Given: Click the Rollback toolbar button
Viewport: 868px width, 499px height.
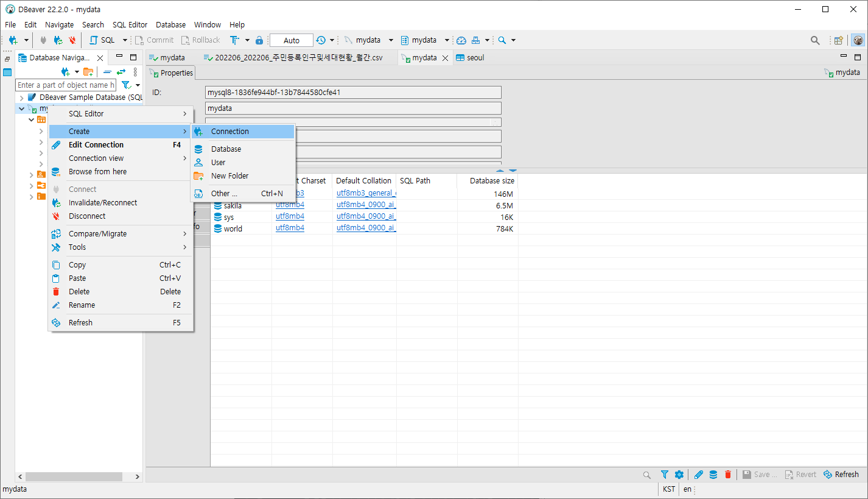Looking at the screenshot, I should tap(200, 40).
